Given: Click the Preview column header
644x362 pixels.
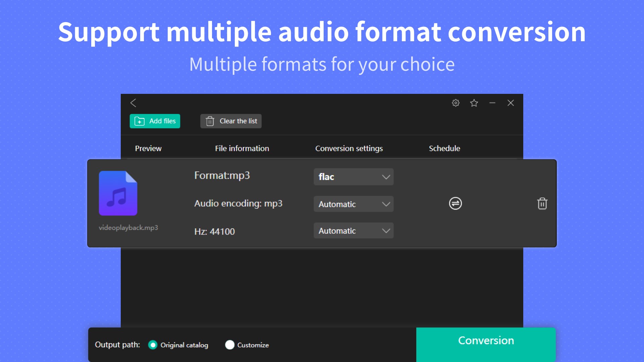Looking at the screenshot, I should [148, 148].
